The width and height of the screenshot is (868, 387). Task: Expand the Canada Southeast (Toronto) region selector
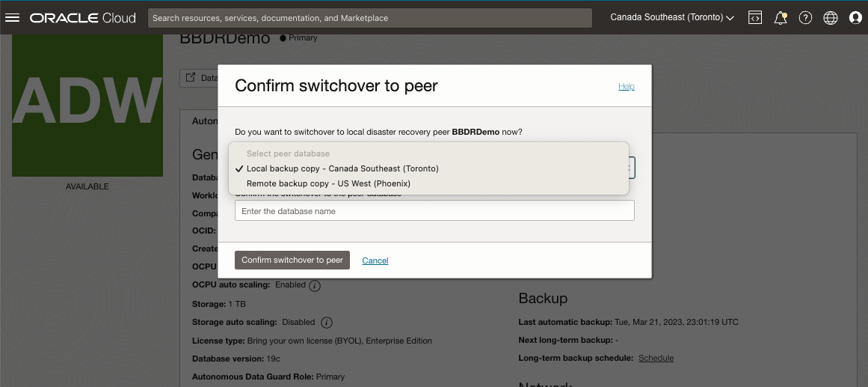coord(672,17)
